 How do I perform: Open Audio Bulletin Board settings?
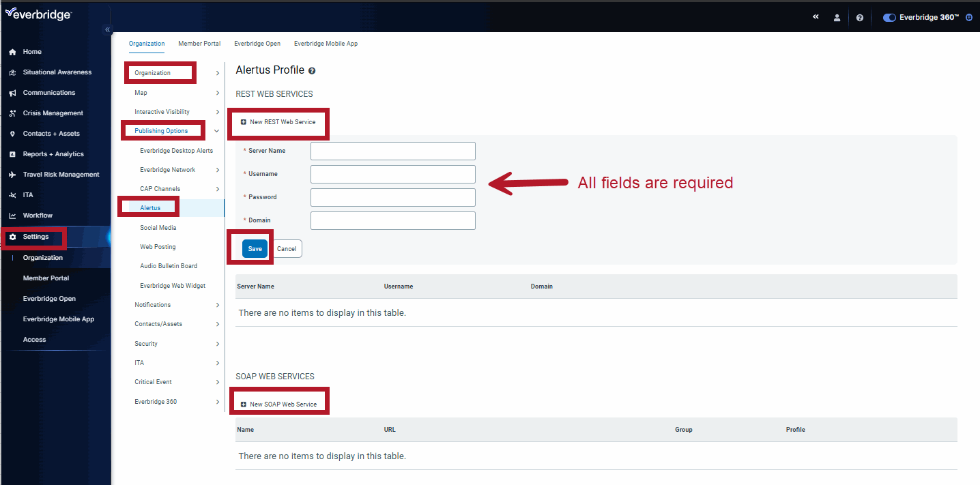169,266
